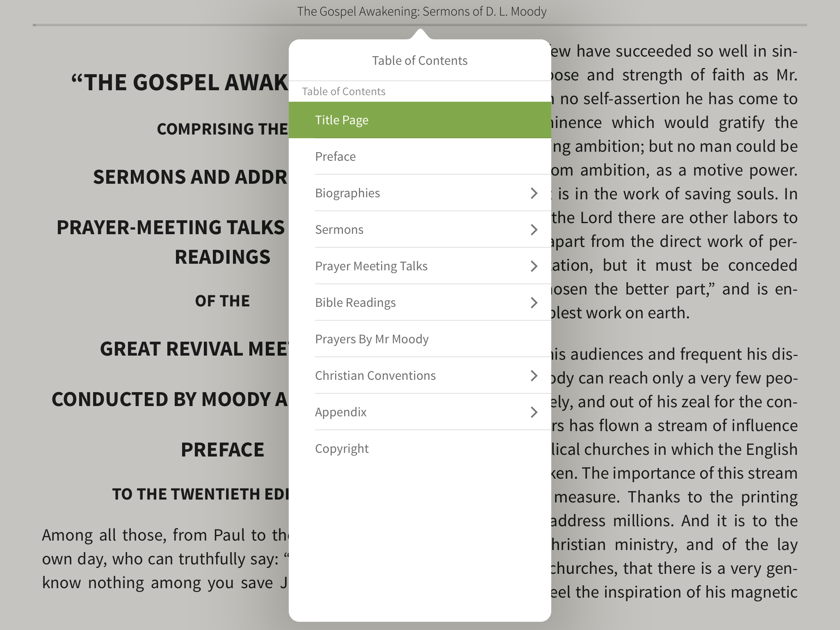This screenshot has height=630, width=840.
Task: Click the Table of Contents popover title
Action: (420, 61)
